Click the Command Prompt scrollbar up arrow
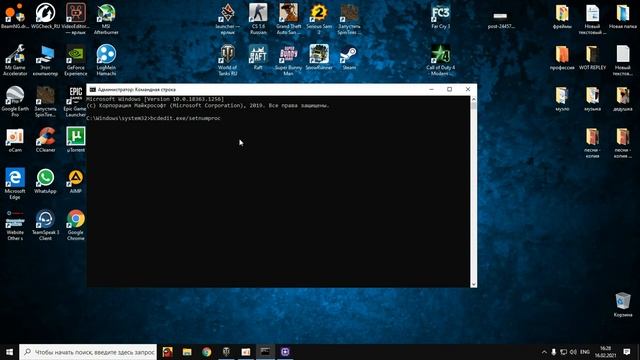640x360 pixels. (473, 99)
